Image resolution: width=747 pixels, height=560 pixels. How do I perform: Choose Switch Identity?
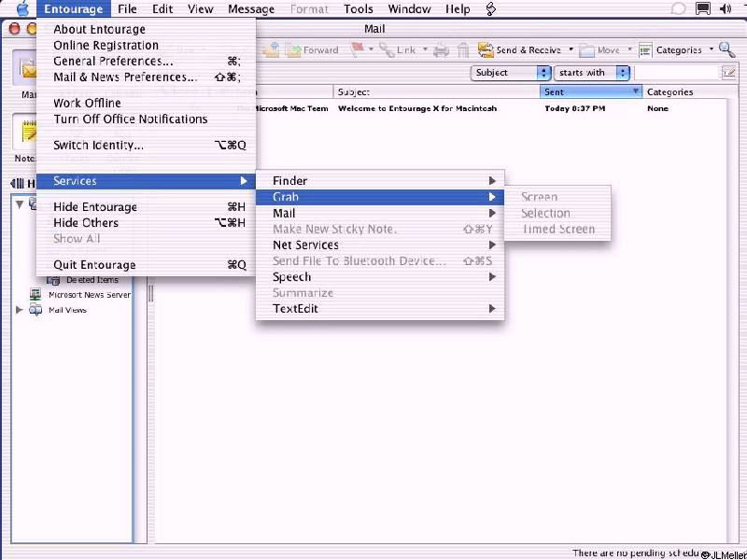pyautogui.click(x=147, y=146)
